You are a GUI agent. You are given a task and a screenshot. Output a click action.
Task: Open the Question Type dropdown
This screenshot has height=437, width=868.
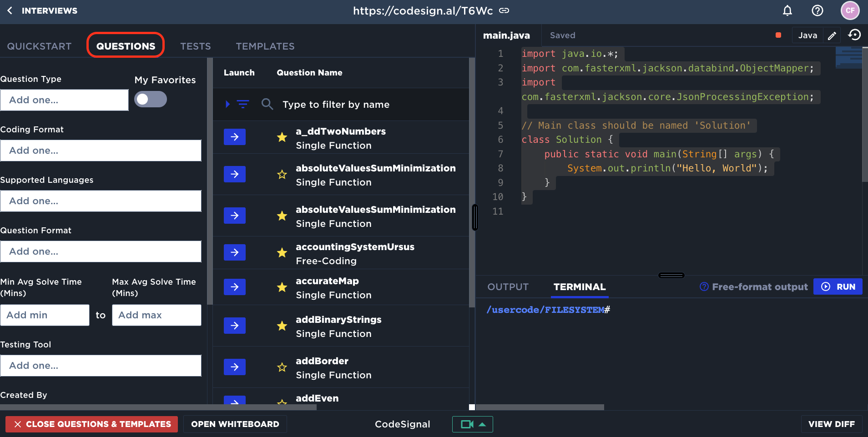64,100
